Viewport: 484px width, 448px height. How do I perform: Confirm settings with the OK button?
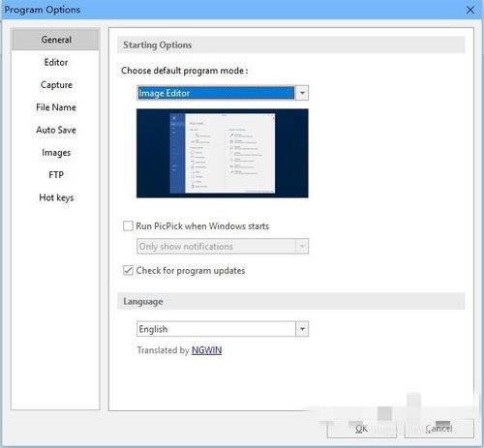(x=361, y=429)
